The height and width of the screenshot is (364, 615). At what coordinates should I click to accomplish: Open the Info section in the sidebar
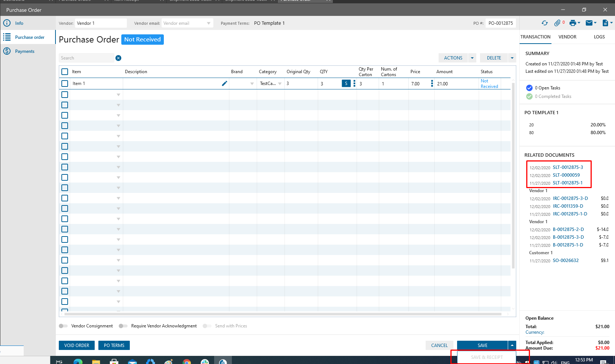(x=28, y=23)
